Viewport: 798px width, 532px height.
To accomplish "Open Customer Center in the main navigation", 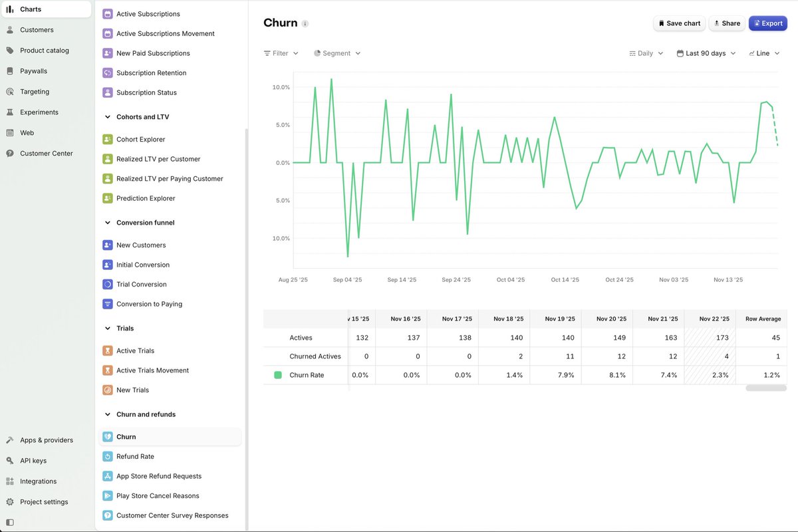I will click(x=46, y=154).
